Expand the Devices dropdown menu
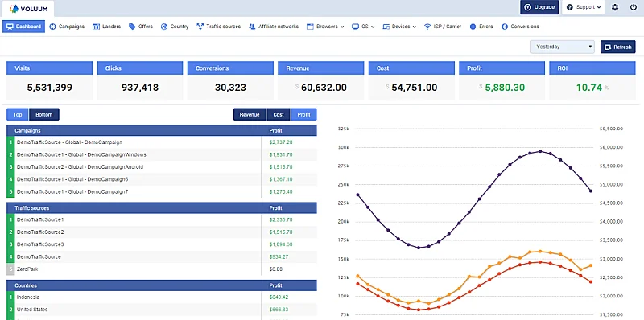This screenshot has height=320, width=644. tap(399, 27)
